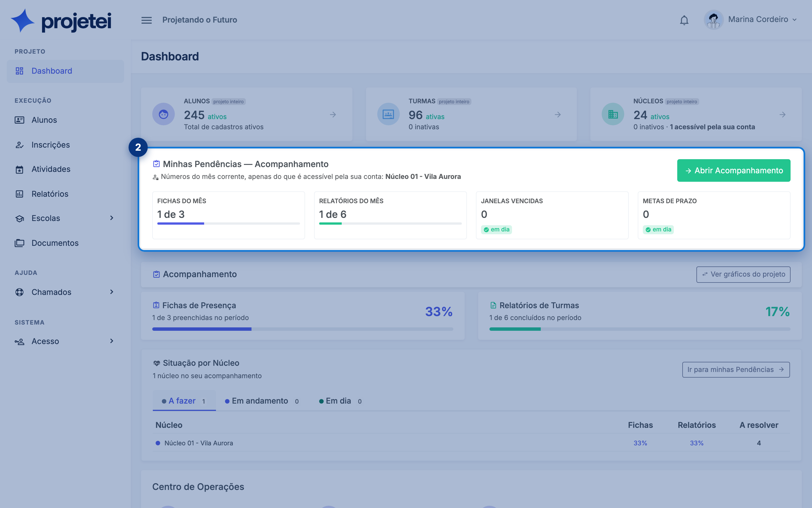Click the 245 ativos count
812x508 pixels.
pyautogui.click(x=205, y=115)
